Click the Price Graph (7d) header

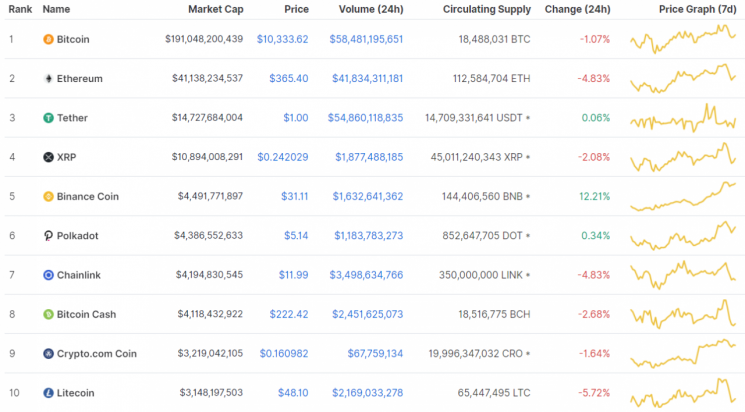point(697,9)
